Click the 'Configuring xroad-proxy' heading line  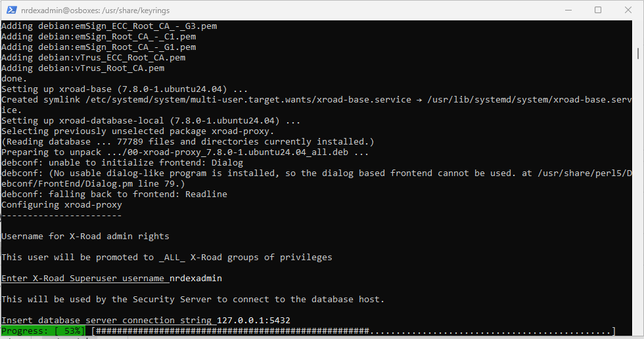[62, 205]
